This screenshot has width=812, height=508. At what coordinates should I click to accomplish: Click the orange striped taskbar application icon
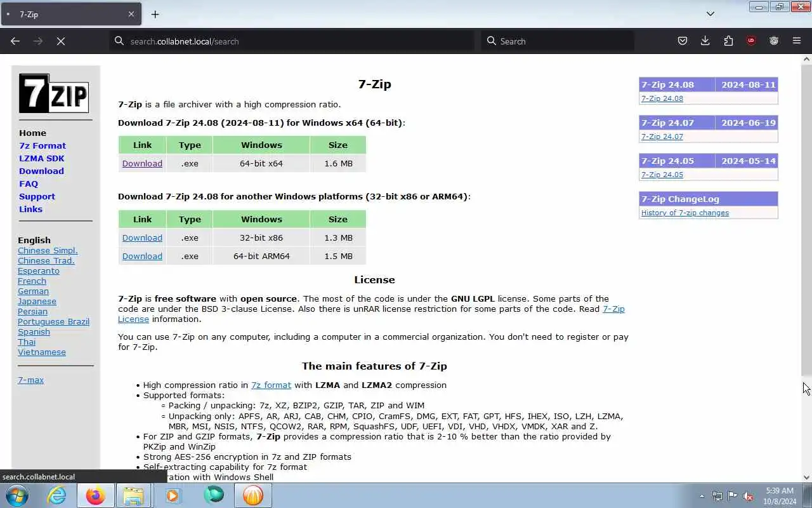(252, 495)
